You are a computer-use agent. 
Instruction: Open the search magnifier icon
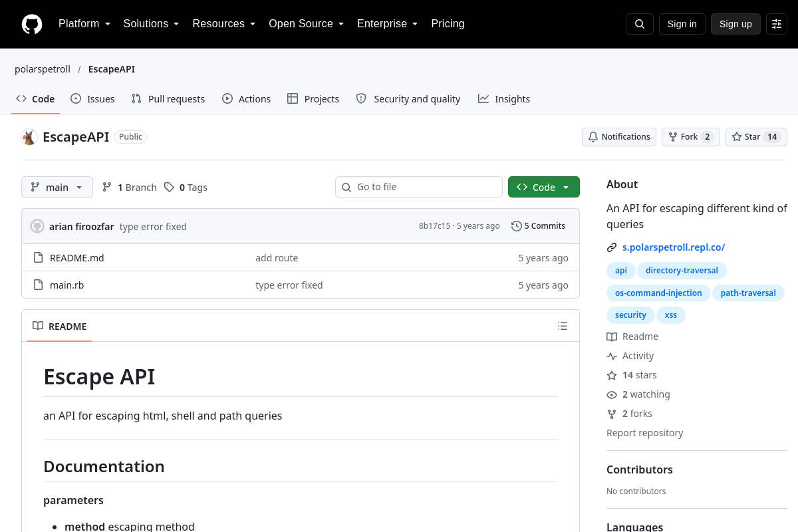pos(640,24)
